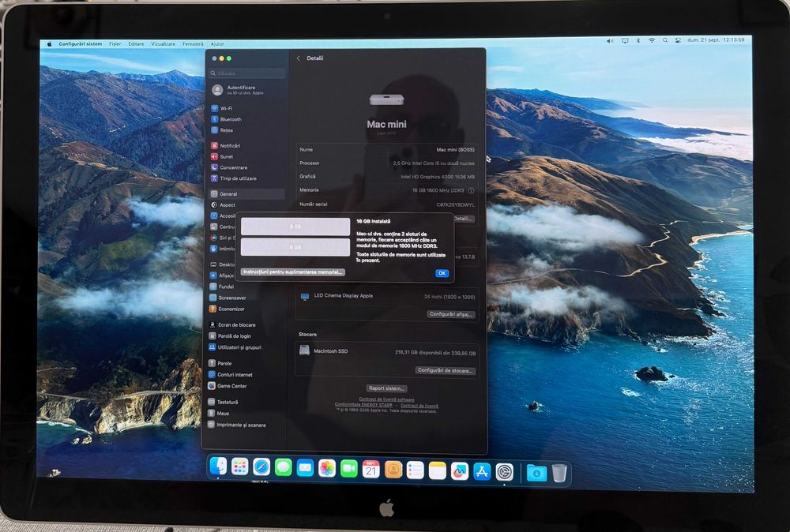790x532 pixels.
Task: Launch Freeform from the Dock
Action: point(460,471)
